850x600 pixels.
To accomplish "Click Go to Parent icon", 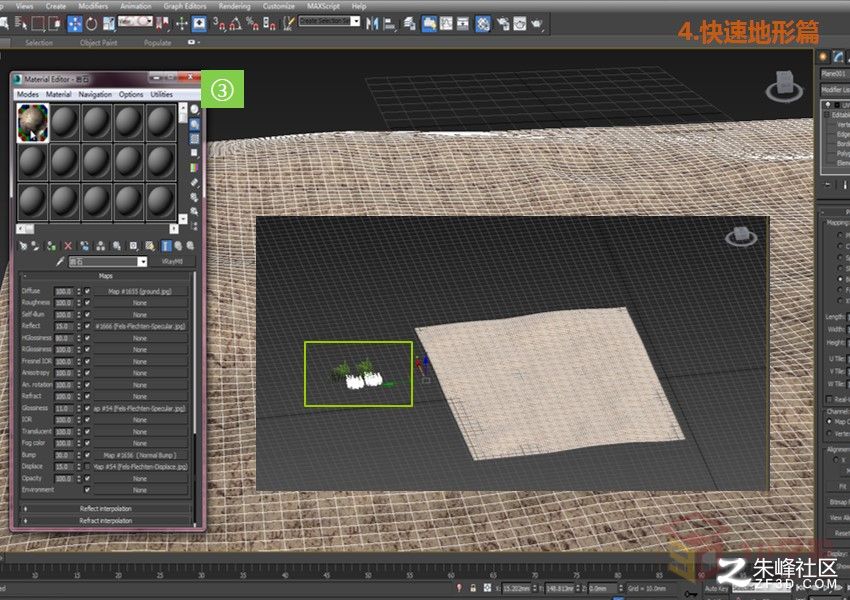I will (178, 246).
